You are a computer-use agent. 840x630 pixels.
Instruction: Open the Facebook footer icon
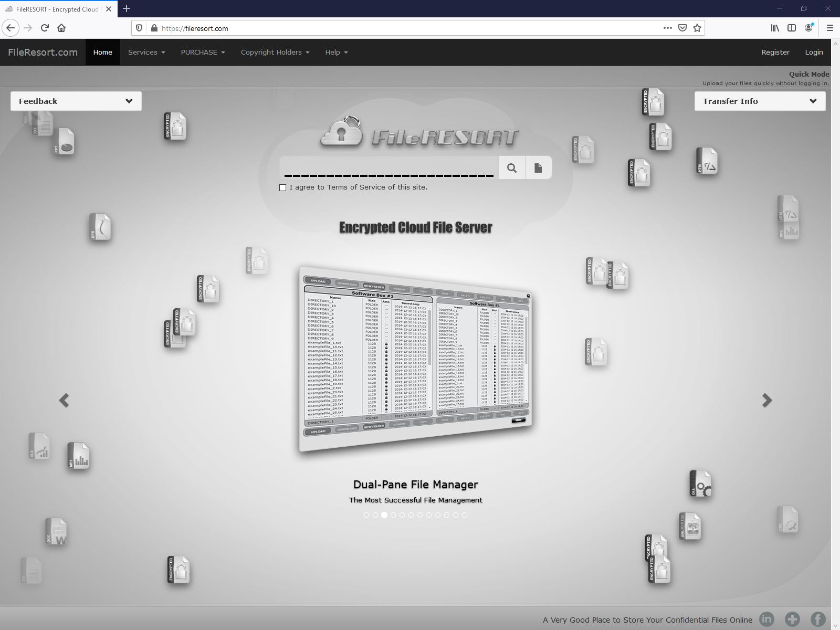coord(818,619)
